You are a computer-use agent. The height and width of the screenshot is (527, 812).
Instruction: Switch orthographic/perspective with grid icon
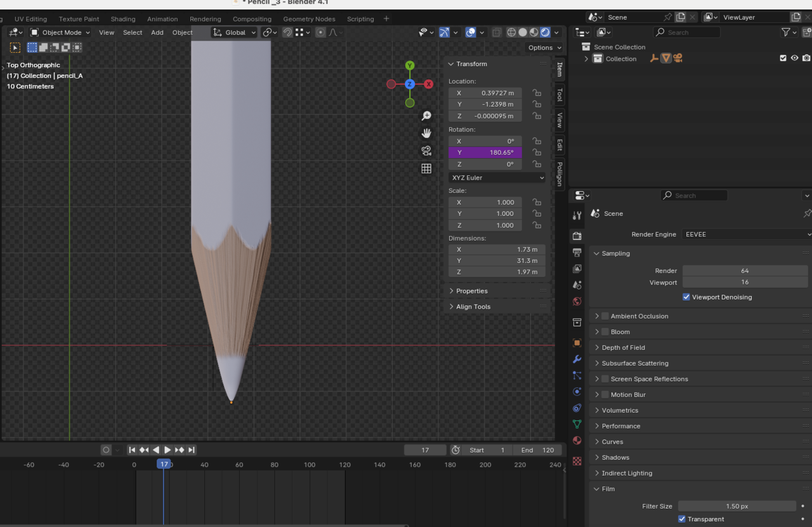click(x=426, y=169)
